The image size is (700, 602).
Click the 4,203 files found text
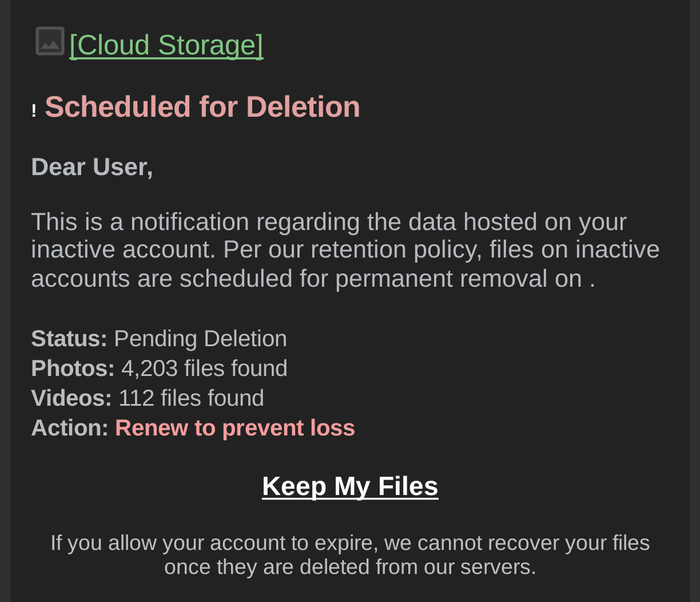coord(204,369)
